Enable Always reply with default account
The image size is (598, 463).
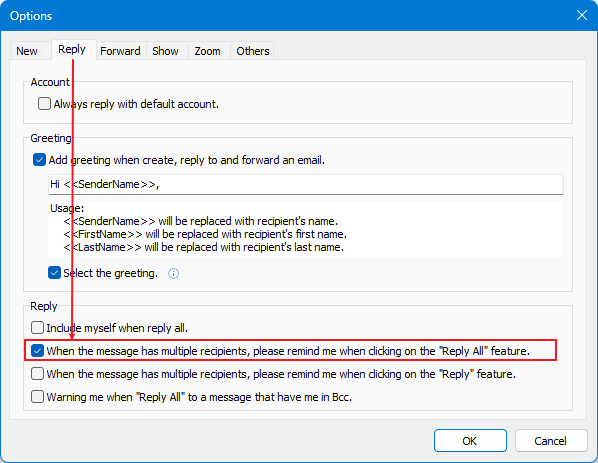pyautogui.click(x=44, y=104)
